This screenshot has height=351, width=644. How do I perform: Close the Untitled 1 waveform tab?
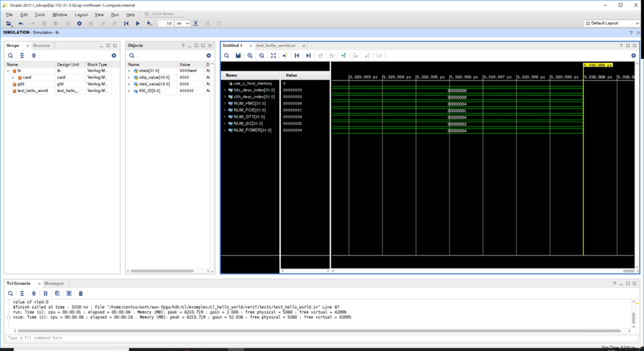[x=250, y=46]
